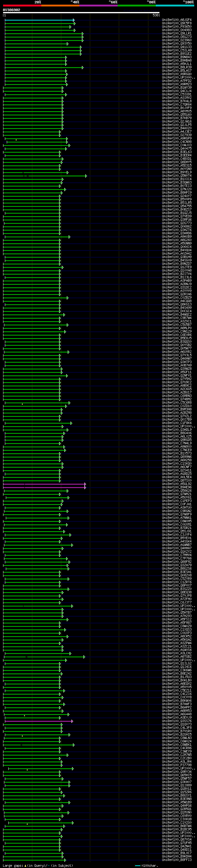The image size is (197, 868).
Task: Select the UniRef100_C3JYF4 label
Action: (177, 535)
